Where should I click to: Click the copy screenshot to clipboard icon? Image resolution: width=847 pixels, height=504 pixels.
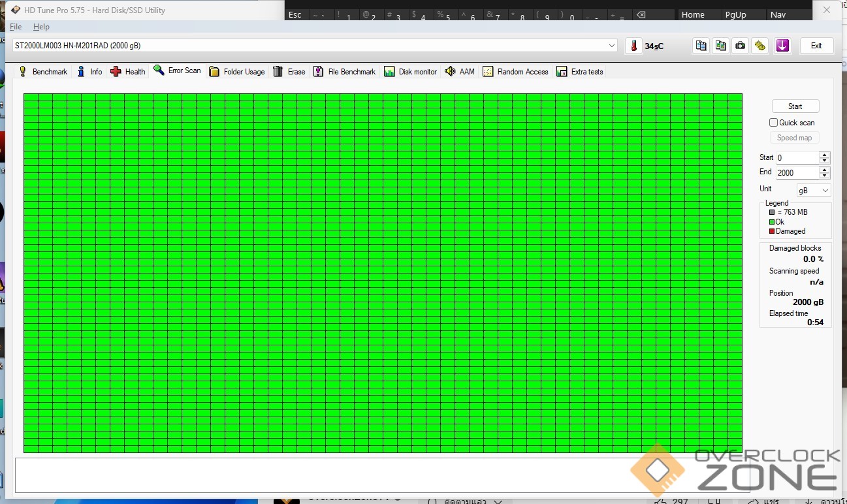720,46
